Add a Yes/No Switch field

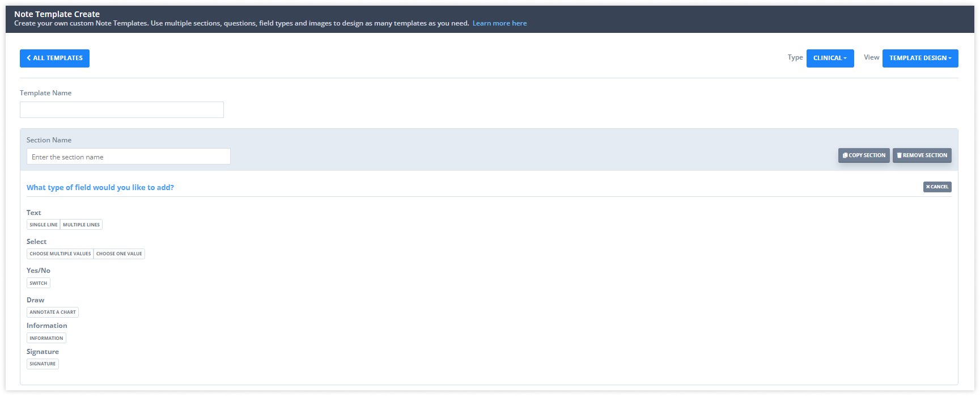(x=39, y=283)
